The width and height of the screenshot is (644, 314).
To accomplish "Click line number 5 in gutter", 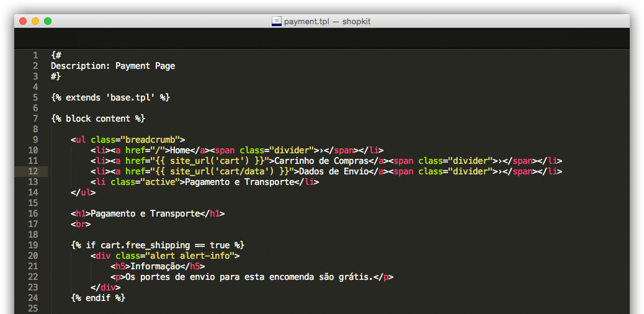I will pos(35,97).
